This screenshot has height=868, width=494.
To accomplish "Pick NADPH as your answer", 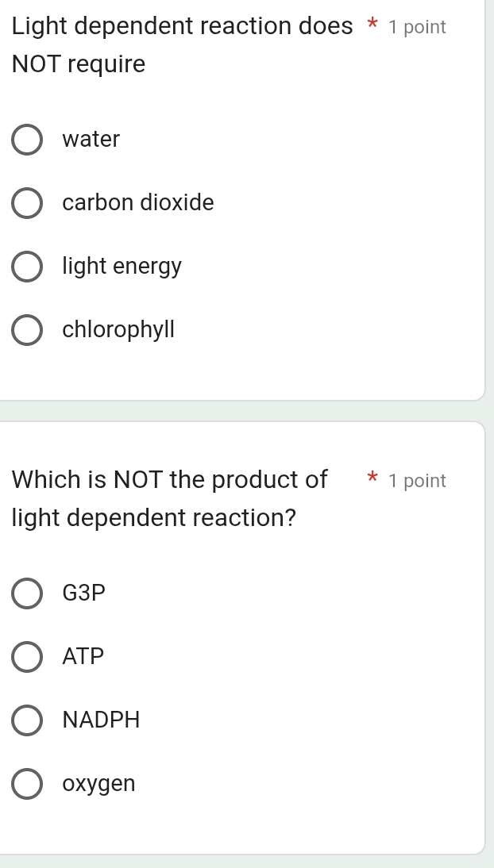I will pyautogui.click(x=27, y=720).
